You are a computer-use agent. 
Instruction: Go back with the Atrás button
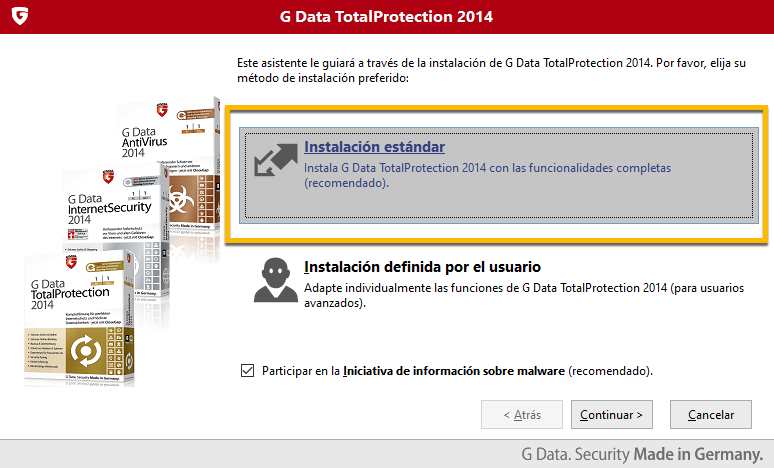[x=522, y=415]
